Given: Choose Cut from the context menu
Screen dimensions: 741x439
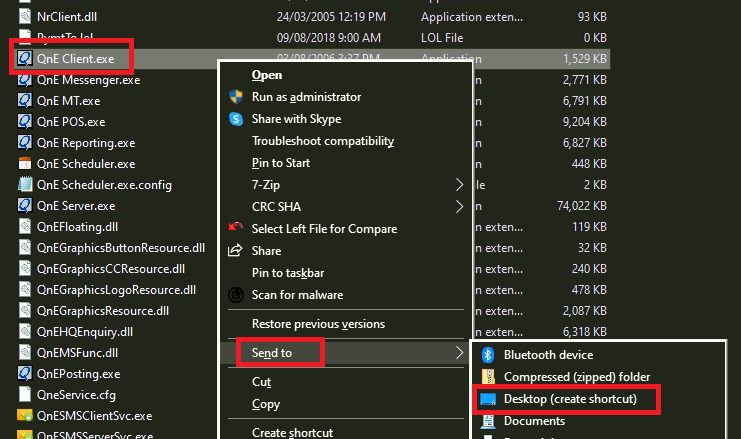Looking at the screenshot, I should [x=261, y=382].
